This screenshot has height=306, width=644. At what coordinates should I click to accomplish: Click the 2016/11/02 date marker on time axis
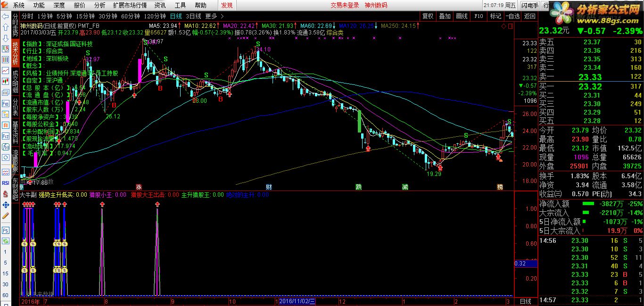(297, 301)
